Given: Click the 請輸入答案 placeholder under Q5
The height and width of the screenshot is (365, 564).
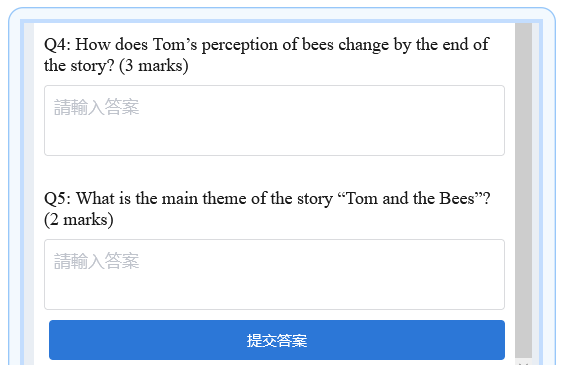Looking at the screenshot, I should tap(96, 261).
